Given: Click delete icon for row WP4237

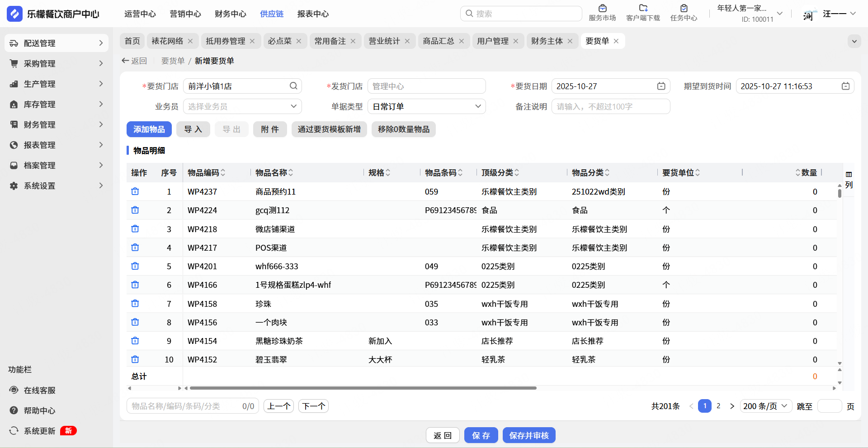Looking at the screenshot, I should tap(135, 191).
